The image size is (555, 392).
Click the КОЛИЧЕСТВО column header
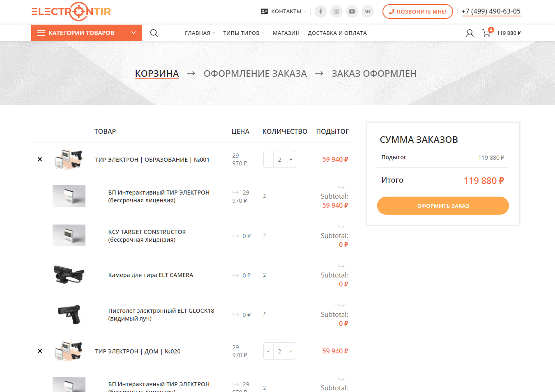[x=285, y=131]
